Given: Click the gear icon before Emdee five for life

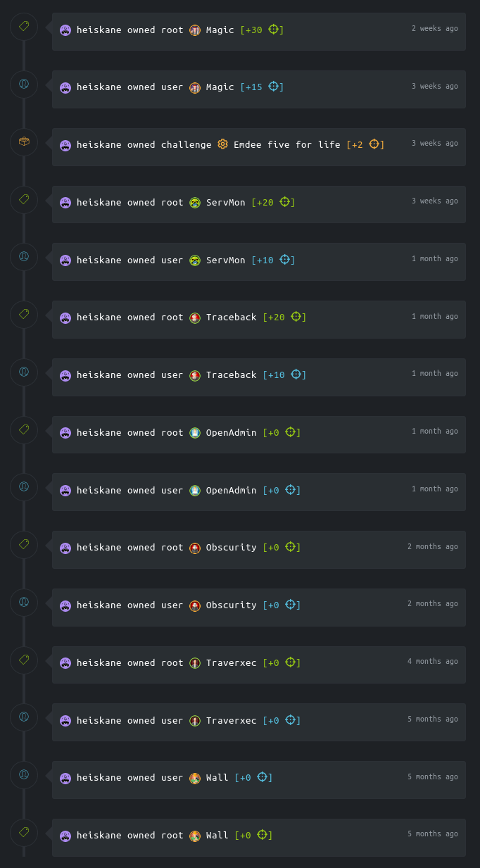Looking at the screenshot, I should click(223, 144).
